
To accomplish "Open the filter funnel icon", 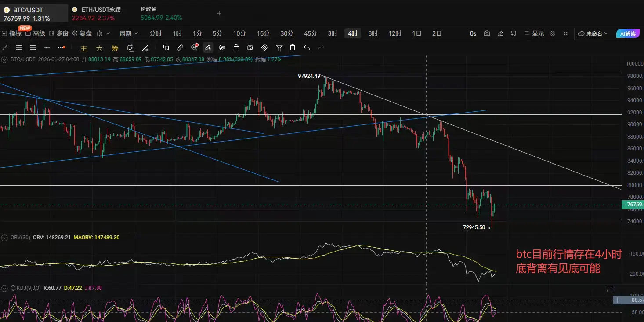I will (279, 48).
